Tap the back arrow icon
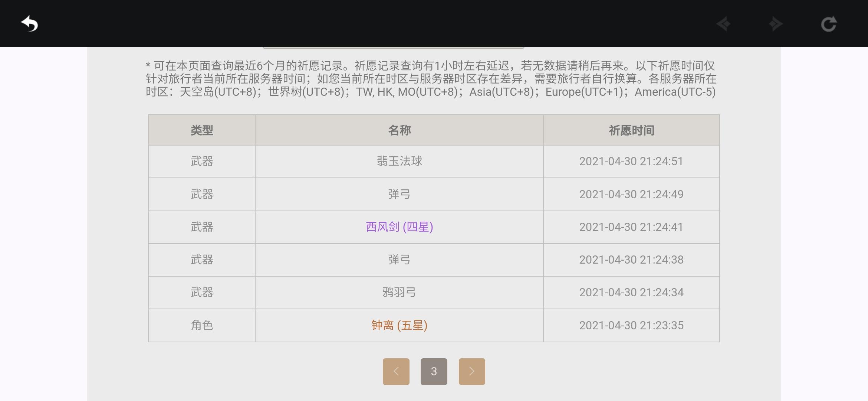Screen dimensions: 868x401 29,24
